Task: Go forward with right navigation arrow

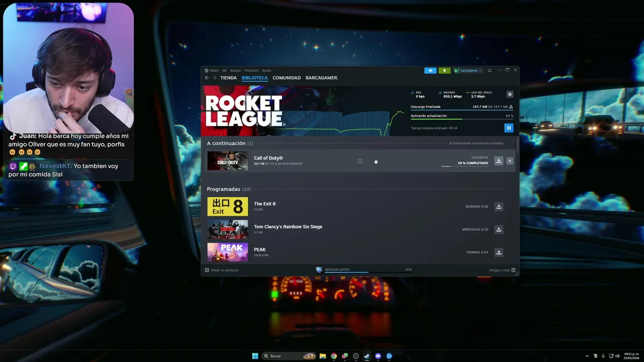Action: click(x=215, y=78)
